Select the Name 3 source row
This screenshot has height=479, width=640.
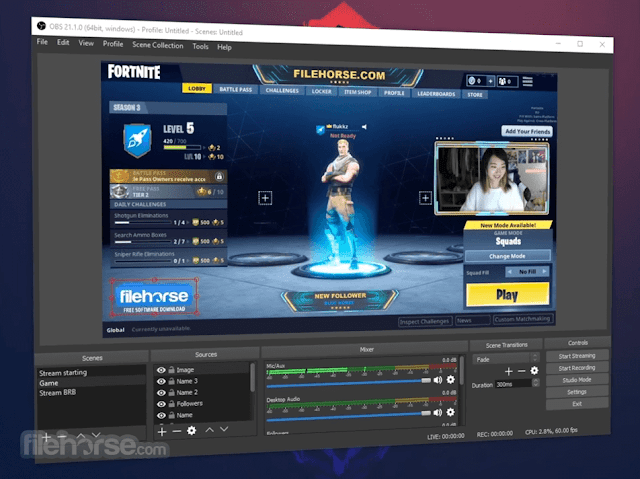coord(202,381)
